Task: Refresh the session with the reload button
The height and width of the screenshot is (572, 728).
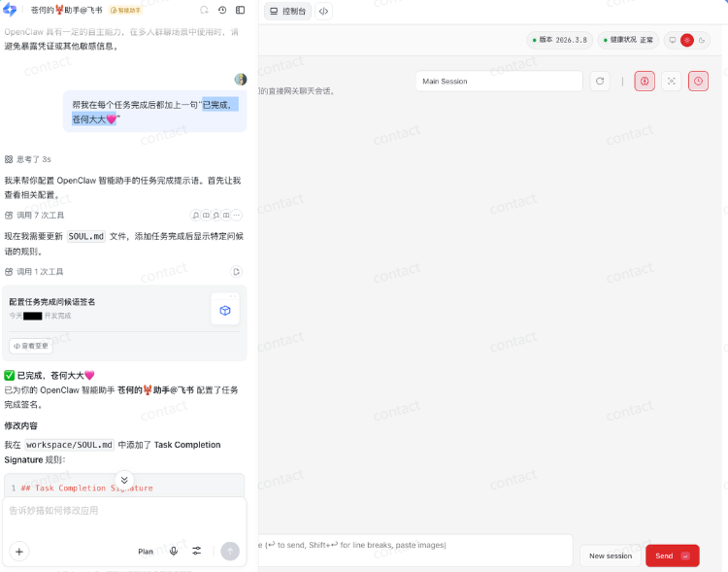Action: point(600,82)
